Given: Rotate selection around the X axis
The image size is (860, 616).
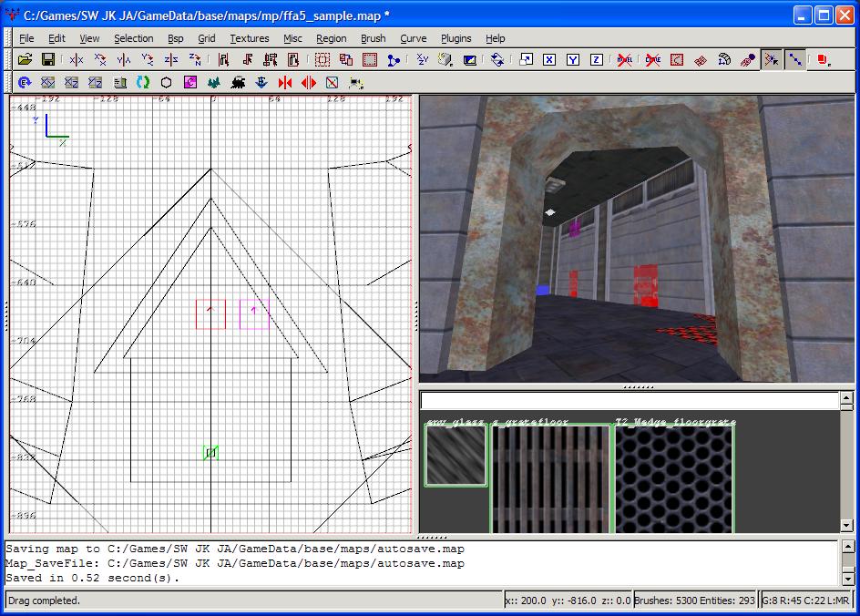Looking at the screenshot, I should (x=100, y=59).
